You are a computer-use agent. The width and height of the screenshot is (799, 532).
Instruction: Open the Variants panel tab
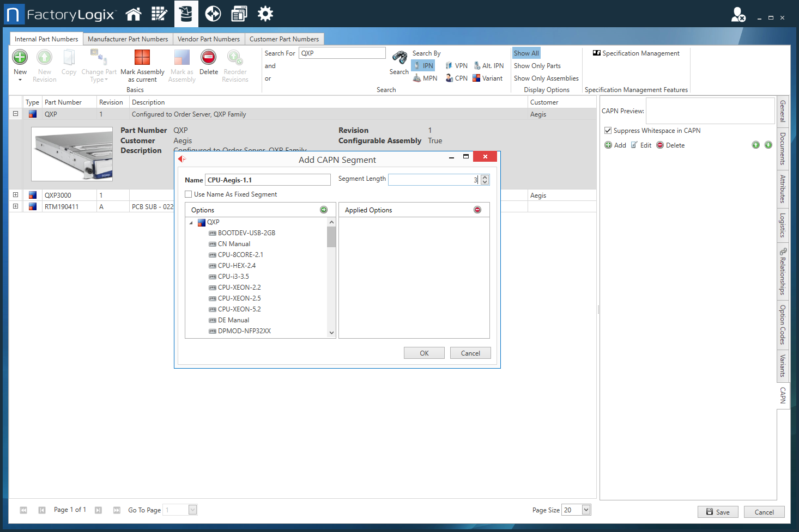pos(783,365)
